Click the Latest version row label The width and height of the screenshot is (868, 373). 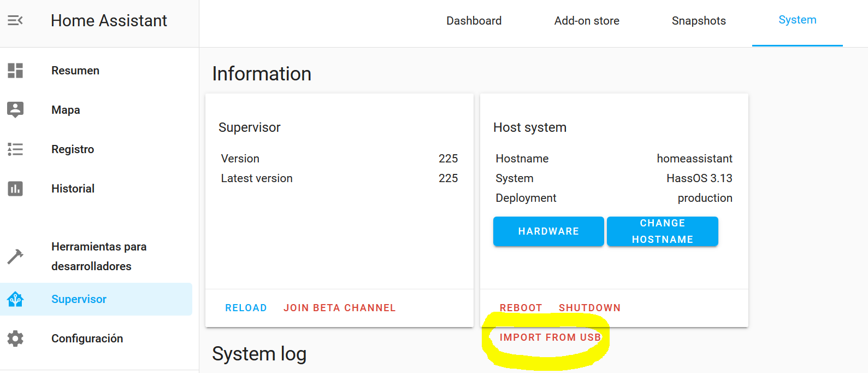point(257,178)
